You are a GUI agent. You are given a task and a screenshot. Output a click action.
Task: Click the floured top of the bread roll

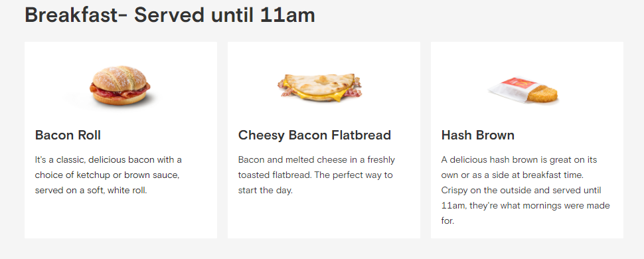pos(120,76)
